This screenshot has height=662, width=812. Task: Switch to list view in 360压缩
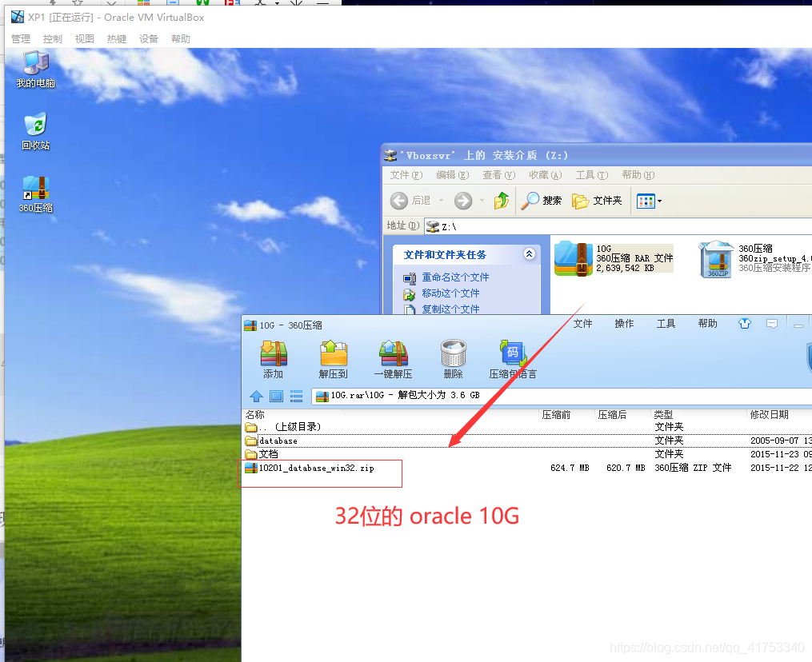pyautogui.click(x=296, y=397)
